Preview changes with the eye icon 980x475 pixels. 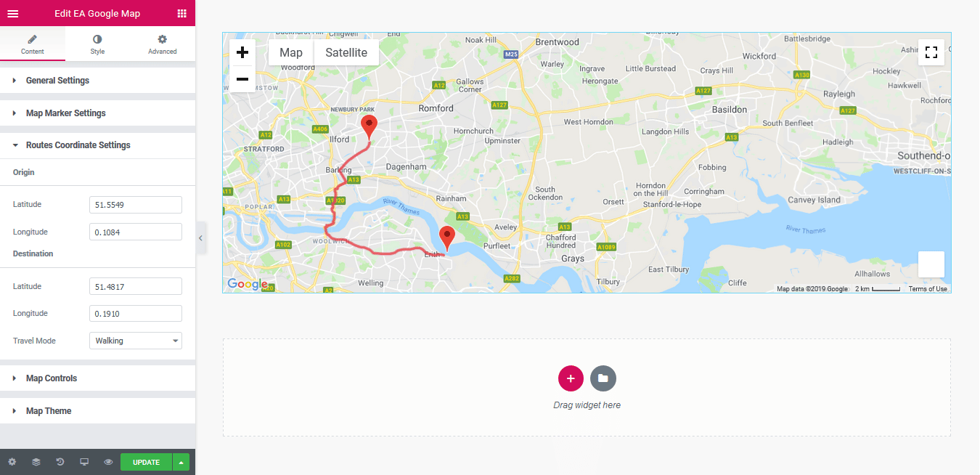[108, 462]
